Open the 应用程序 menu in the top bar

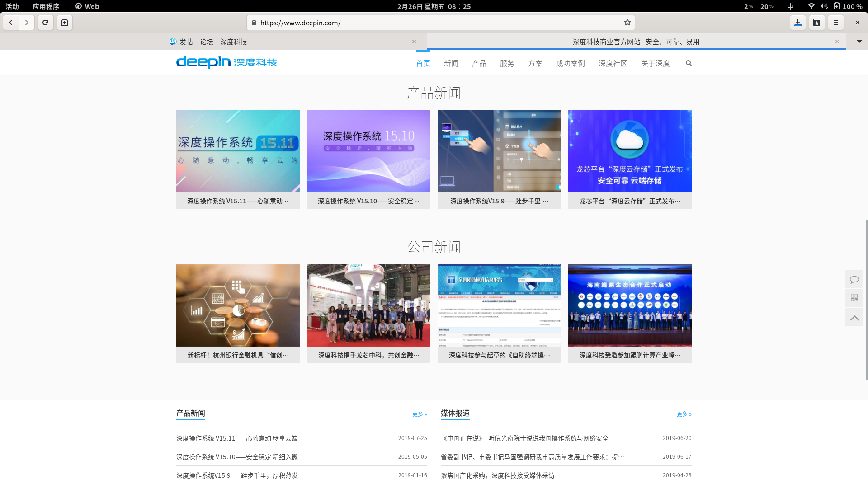(46, 6)
